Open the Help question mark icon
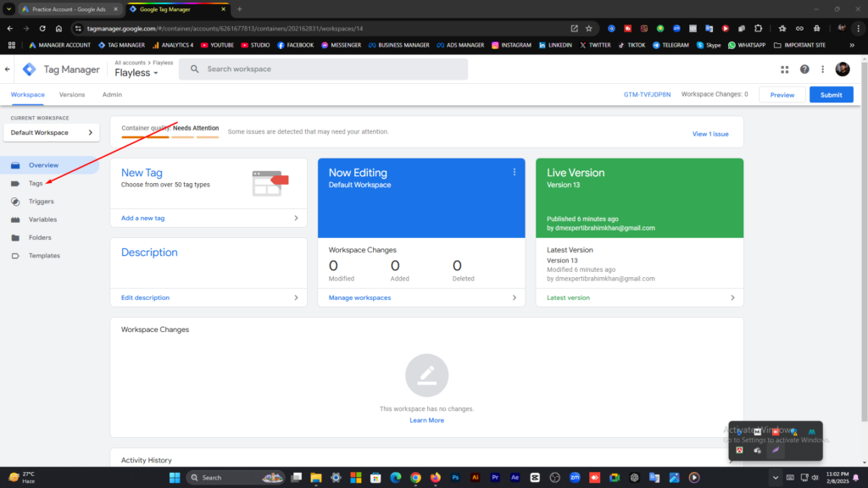868x488 pixels. (x=804, y=69)
